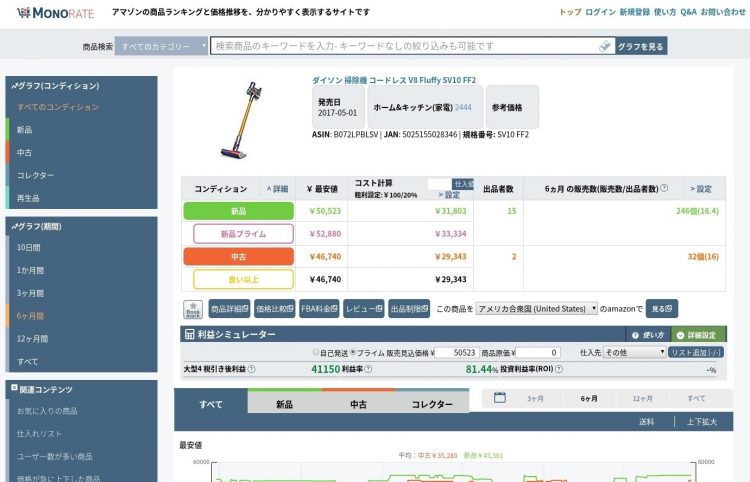Screen dimensions: 750x482
Task: Open the ログイン header link
Action: tap(600, 12)
